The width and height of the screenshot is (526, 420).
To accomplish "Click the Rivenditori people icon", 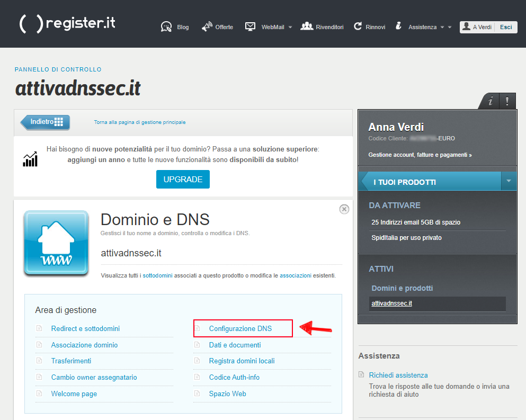I will pyautogui.click(x=307, y=26).
